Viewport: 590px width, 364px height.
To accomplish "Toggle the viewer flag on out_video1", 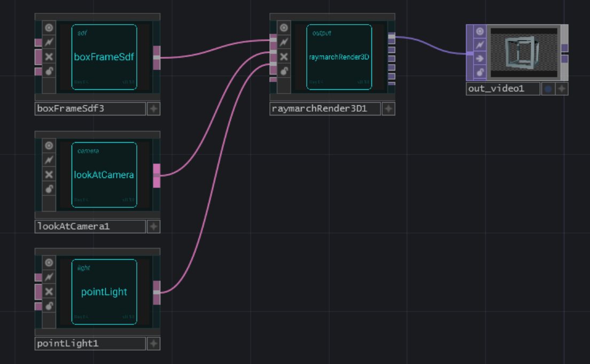I will (480, 31).
